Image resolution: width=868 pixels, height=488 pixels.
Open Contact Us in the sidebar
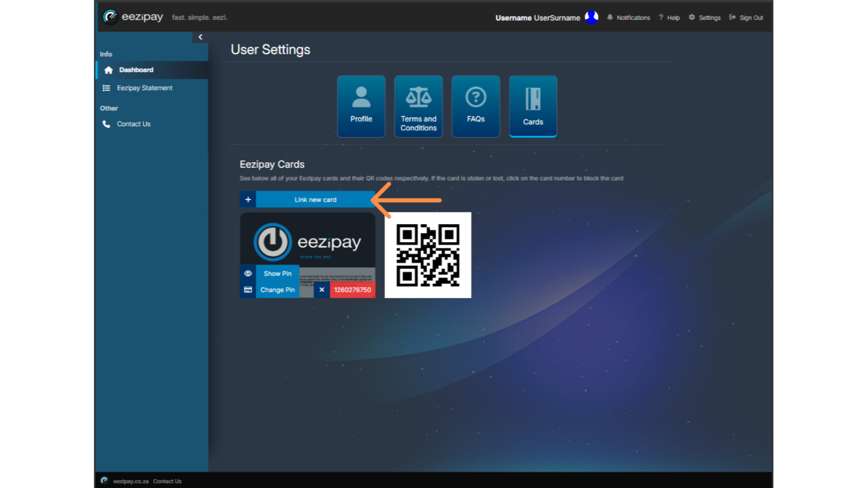tap(152, 124)
